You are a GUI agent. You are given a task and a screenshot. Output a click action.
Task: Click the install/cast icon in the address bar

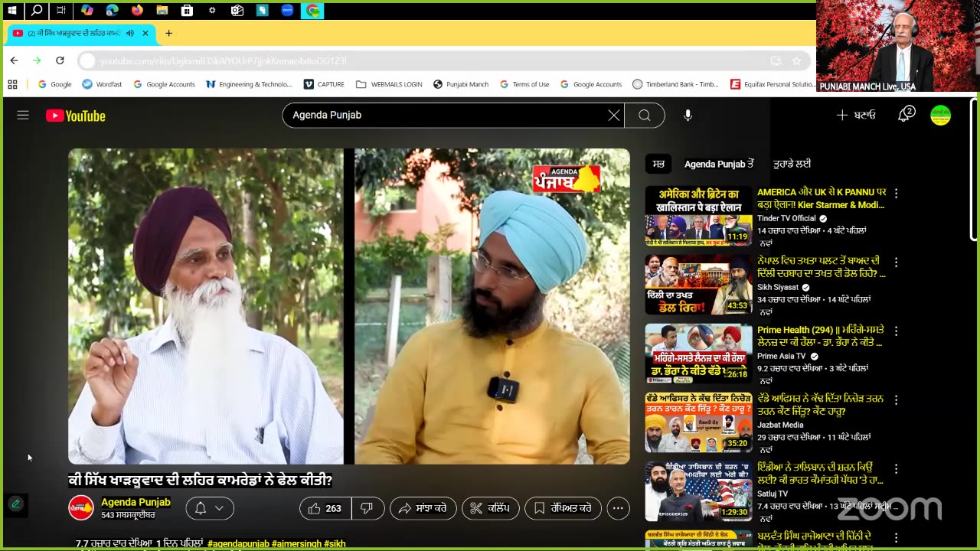pyautogui.click(x=776, y=60)
